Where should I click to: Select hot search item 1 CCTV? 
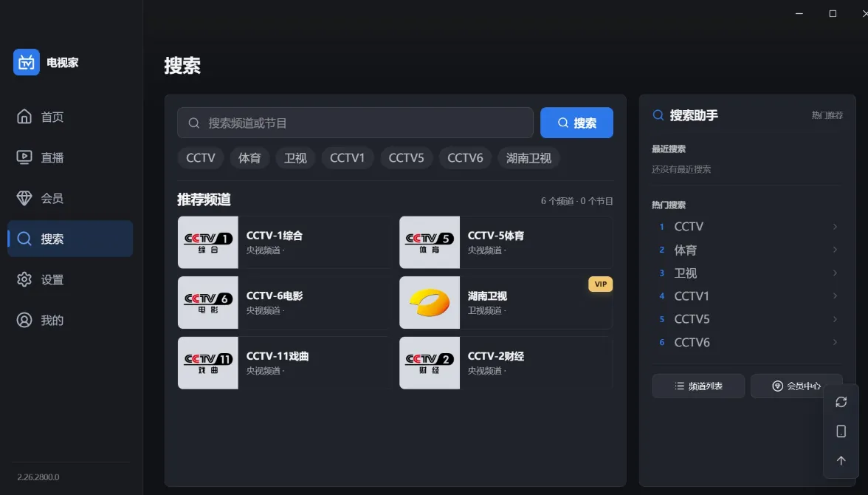[747, 227]
